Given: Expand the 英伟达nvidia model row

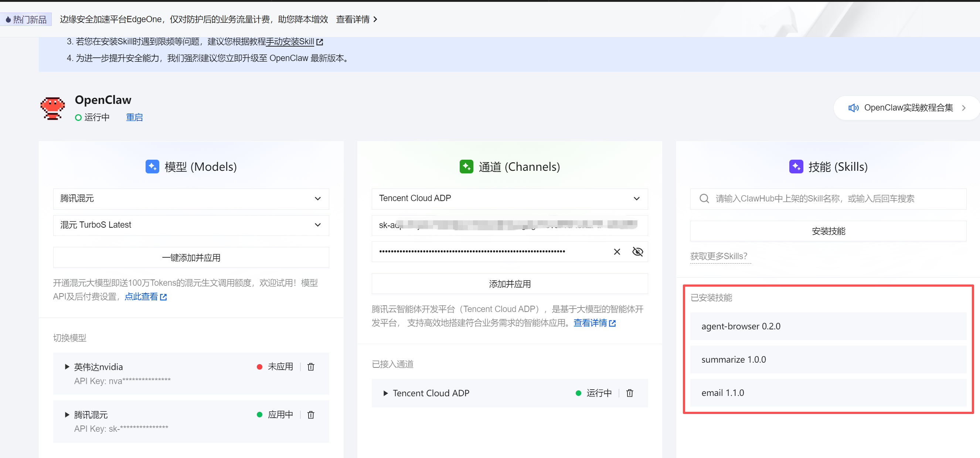Looking at the screenshot, I should 67,367.
